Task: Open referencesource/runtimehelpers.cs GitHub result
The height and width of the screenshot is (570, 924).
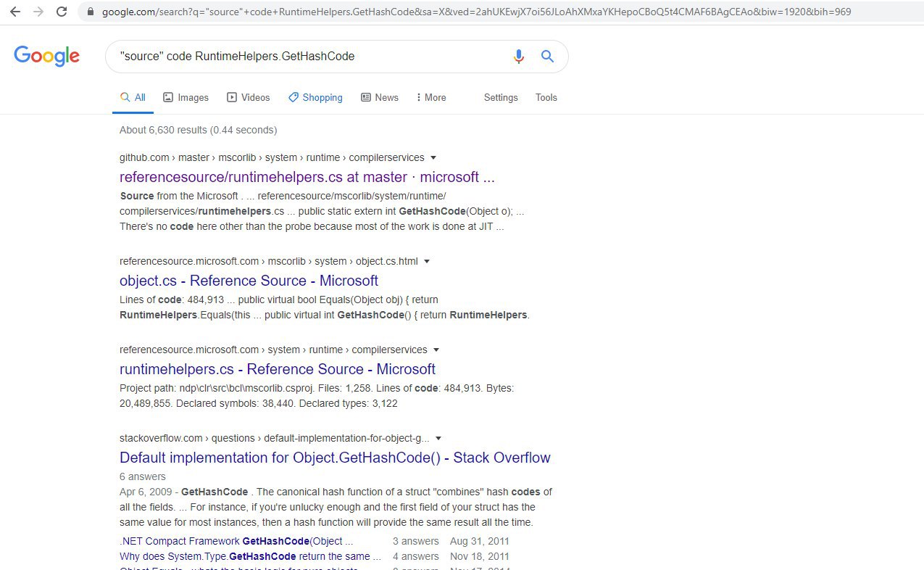Action: tap(307, 177)
